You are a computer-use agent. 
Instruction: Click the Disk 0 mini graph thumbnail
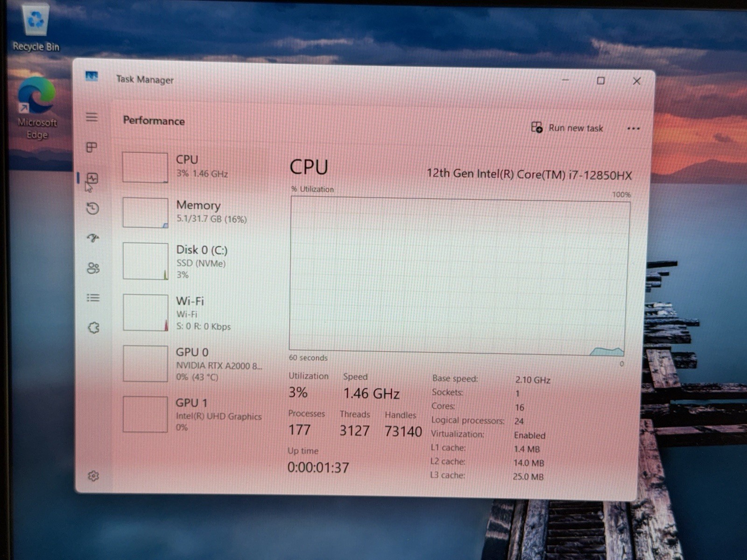coord(145,261)
